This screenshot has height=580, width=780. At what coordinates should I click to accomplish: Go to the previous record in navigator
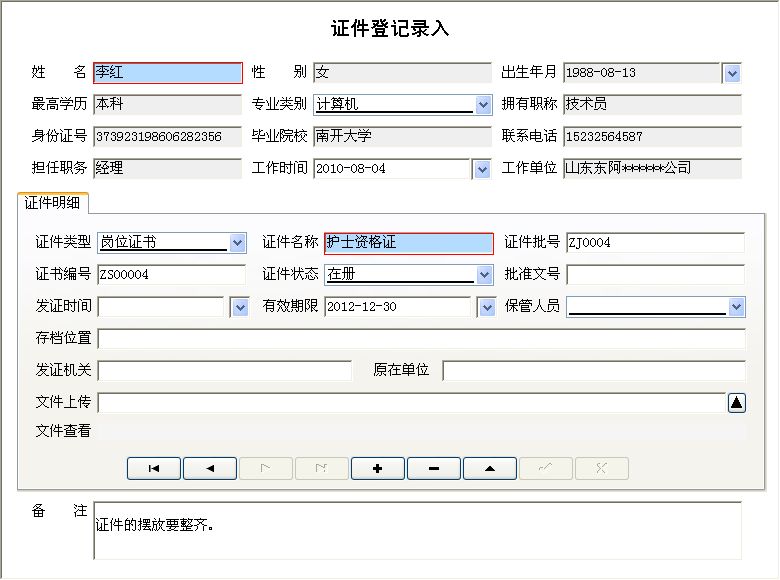209,468
